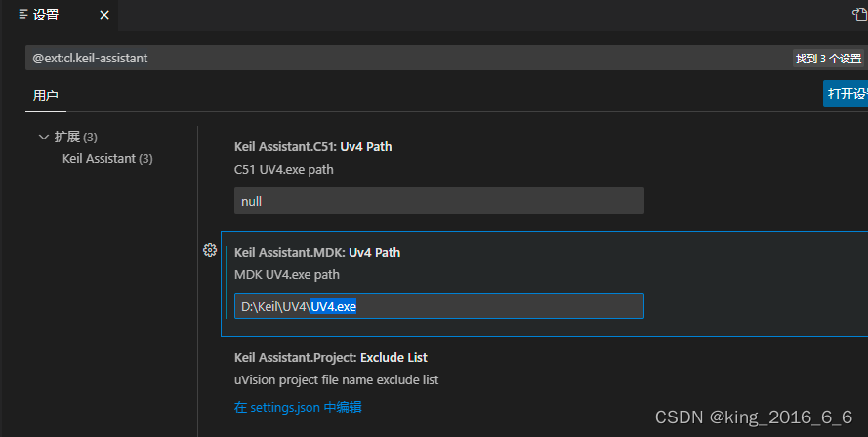This screenshot has height=437, width=868.
Task: Click the Keil Assistant.Project: Exclude List heading
Action: pos(330,357)
